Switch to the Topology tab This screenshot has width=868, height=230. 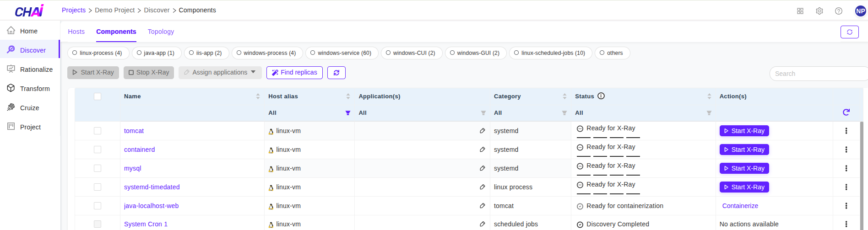(x=161, y=32)
